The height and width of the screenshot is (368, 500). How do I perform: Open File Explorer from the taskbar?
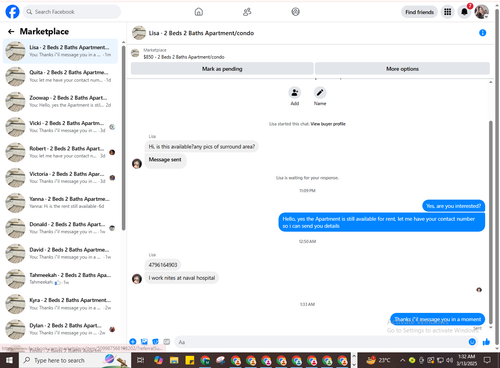(174, 360)
